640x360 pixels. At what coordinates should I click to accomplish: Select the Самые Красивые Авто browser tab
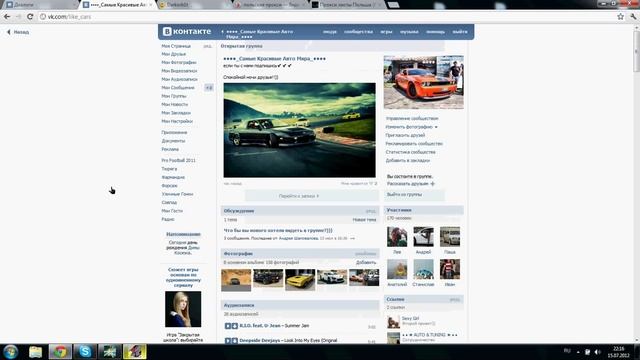(x=118, y=5)
